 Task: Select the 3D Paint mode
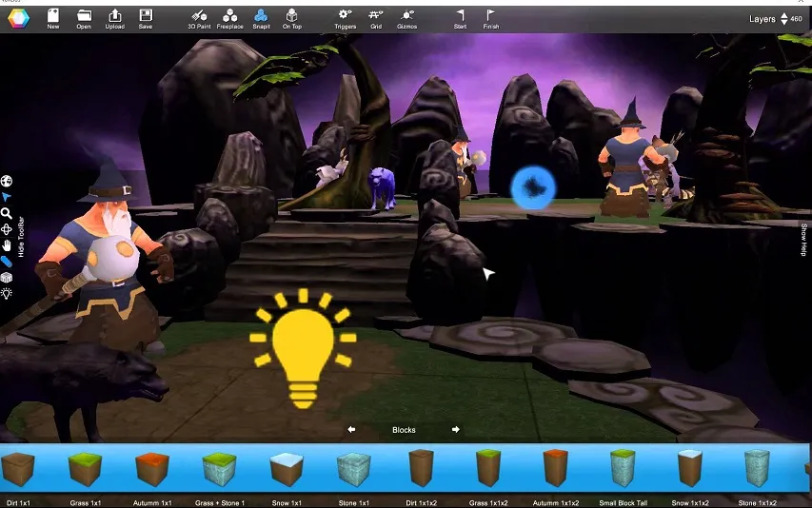(199, 19)
